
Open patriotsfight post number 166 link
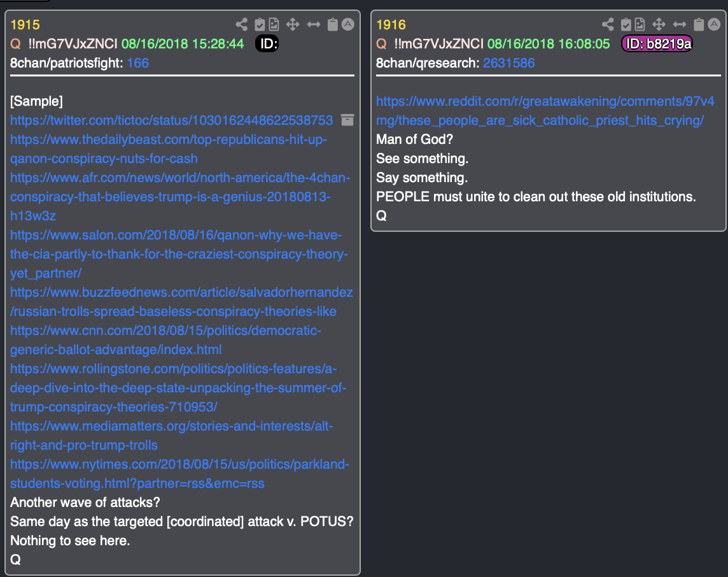pyautogui.click(x=138, y=63)
